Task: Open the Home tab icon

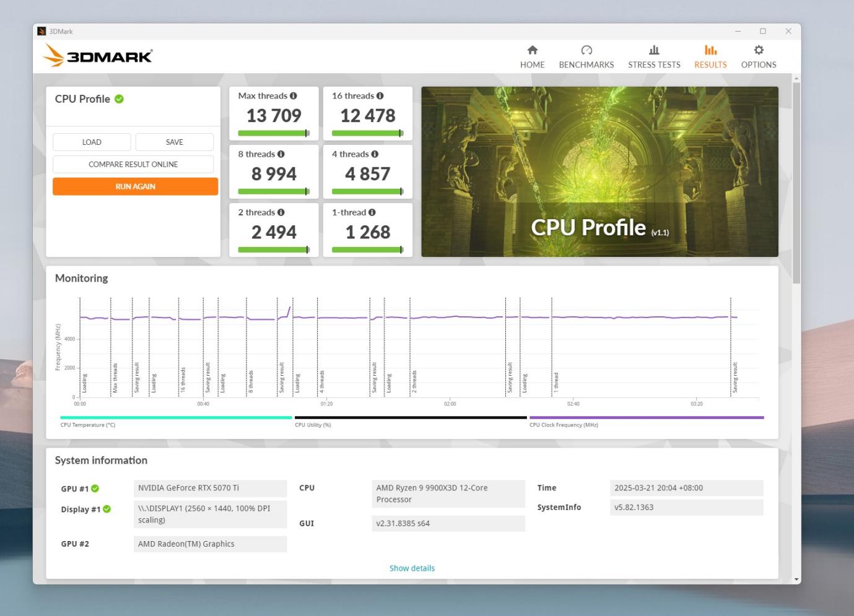Action: point(532,50)
